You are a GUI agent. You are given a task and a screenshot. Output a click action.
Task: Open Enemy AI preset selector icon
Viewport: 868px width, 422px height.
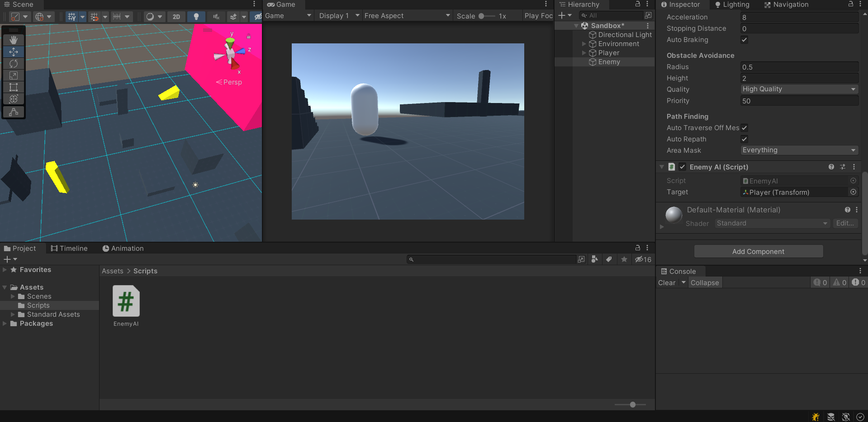coord(843,167)
